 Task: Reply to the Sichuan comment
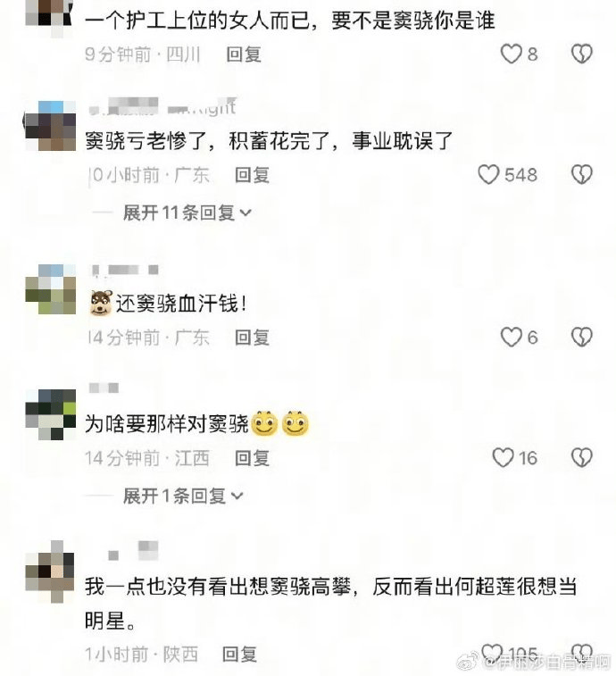244,54
